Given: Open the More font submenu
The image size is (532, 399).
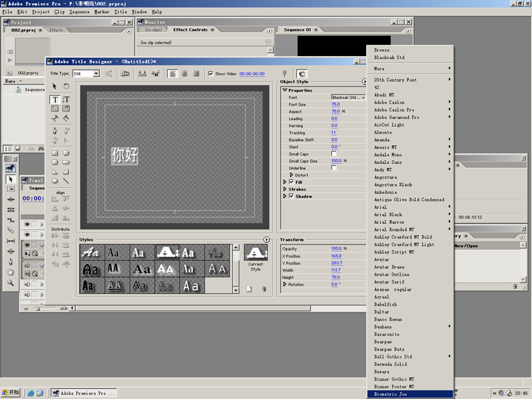Looking at the screenshot, I should (410, 69).
